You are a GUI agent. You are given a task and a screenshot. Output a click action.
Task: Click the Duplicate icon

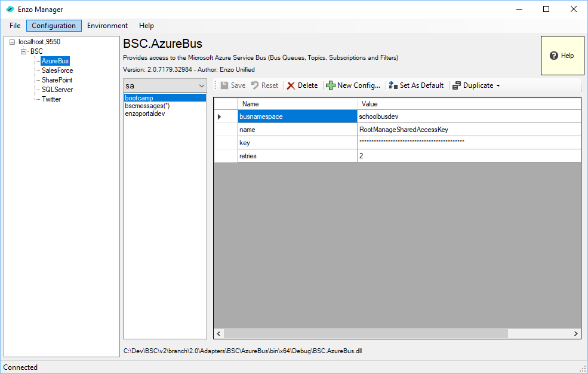tap(457, 85)
